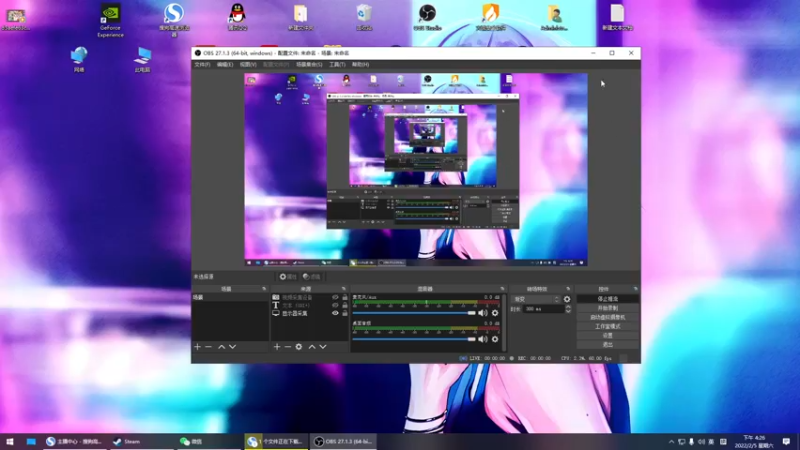800x450 pixels.
Task: Open the Network desktop icon
Action: point(79,59)
